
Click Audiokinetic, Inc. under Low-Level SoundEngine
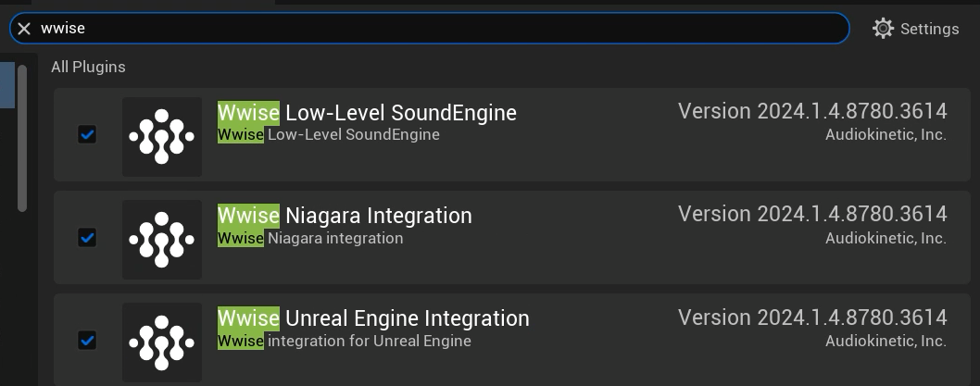(x=886, y=135)
